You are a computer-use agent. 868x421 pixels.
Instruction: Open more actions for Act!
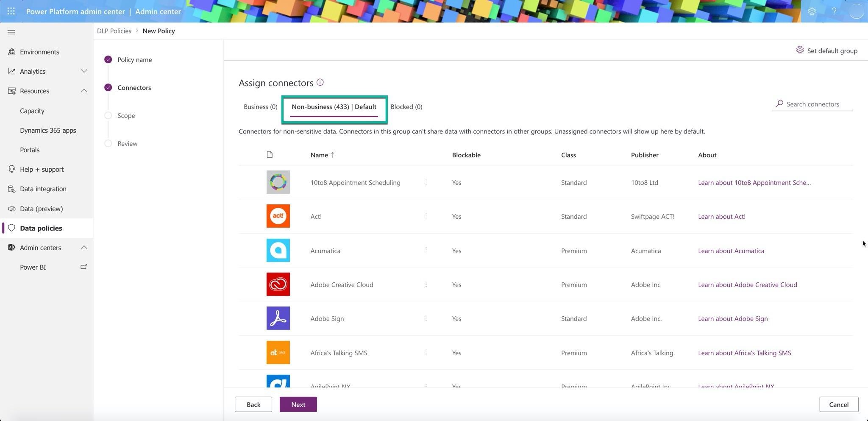coord(426,216)
